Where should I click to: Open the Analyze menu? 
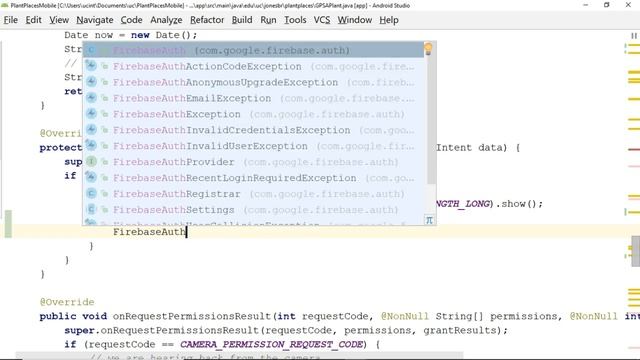[166, 20]
